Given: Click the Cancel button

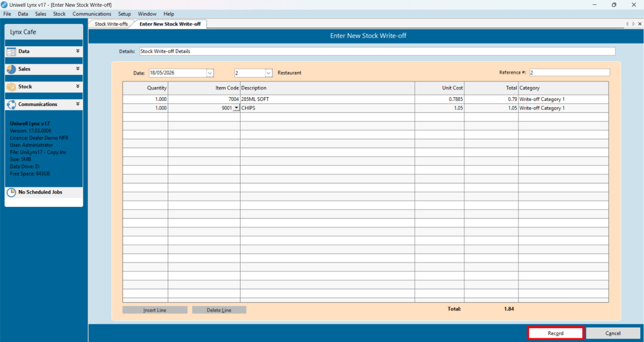Looking at the screenshot, I should [612, 333].
